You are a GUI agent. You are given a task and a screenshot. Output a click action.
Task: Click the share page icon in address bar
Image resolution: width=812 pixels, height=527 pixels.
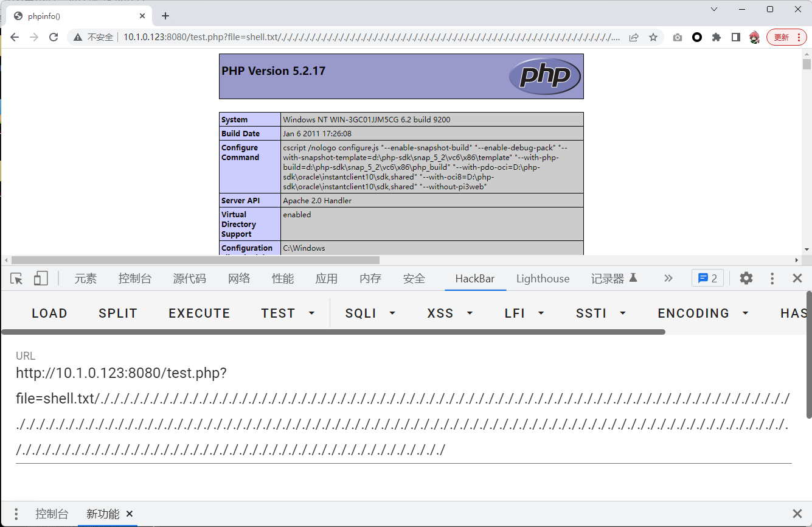point(634,37)
